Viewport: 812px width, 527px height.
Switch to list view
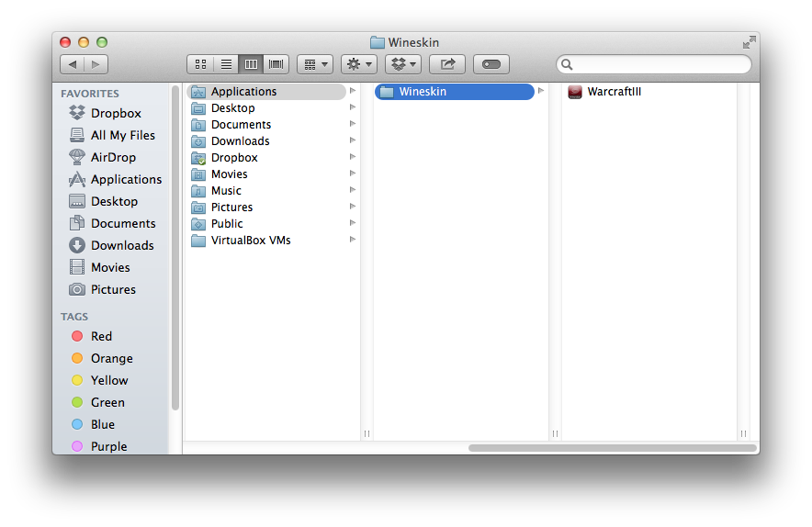click(x=226, y=64)
